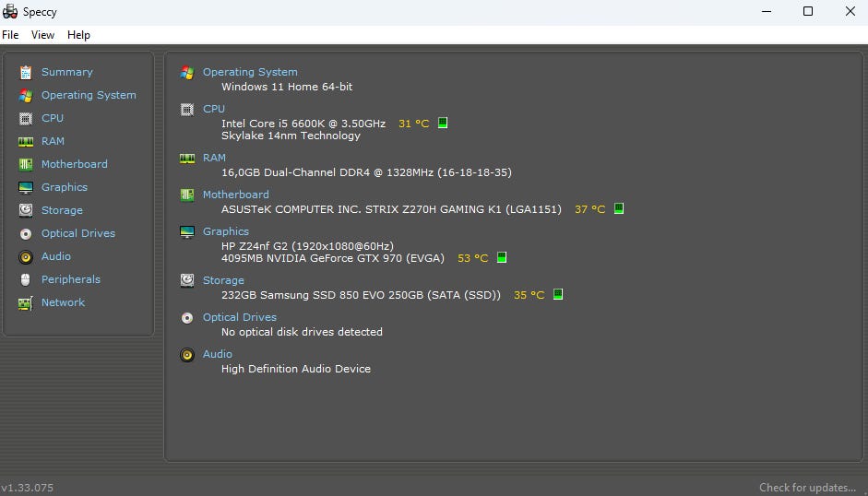Click the Operating System flag icon in sidebar
This screenshot has height=496, width=868.
pos(26,95)
